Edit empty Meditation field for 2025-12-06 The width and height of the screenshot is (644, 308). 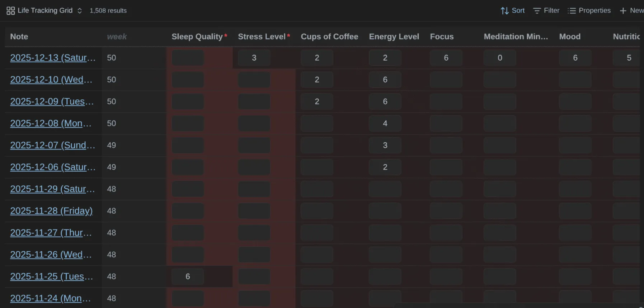pos(500,167)
